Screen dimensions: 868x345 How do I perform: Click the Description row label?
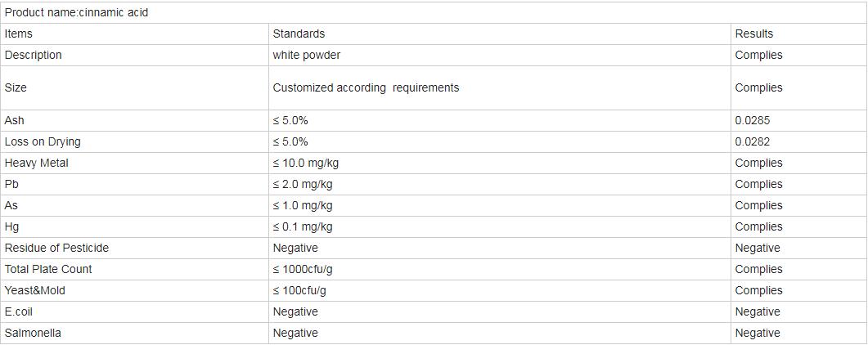tap(33, 55)
